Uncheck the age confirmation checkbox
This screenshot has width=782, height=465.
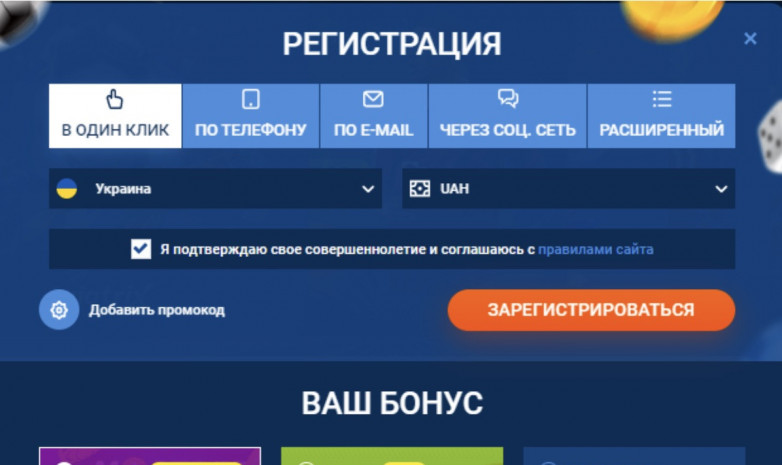coord(141,248)
